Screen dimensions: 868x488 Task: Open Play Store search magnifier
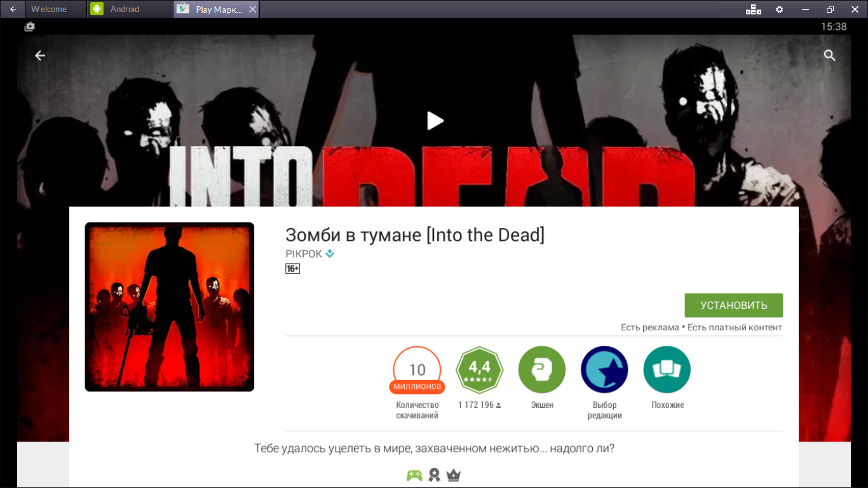tap(829, 56)
